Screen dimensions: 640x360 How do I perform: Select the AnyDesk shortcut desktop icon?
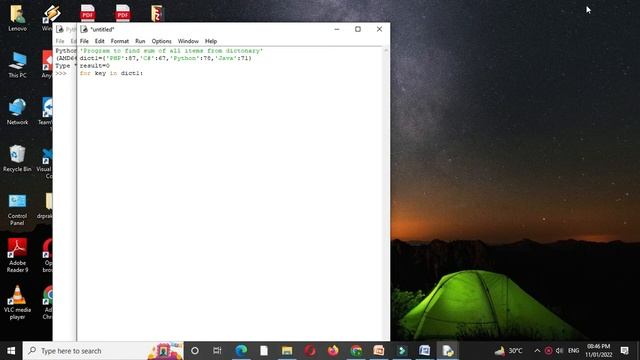47,64
